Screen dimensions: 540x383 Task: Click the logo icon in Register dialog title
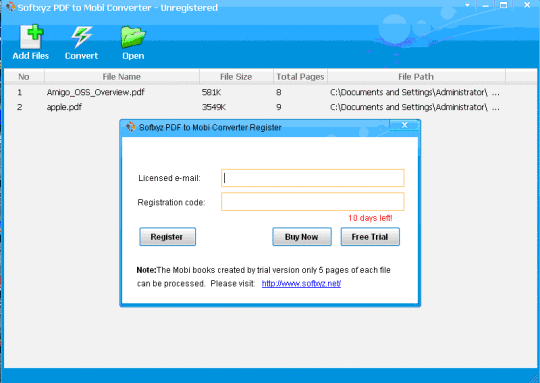coord(131,127)
